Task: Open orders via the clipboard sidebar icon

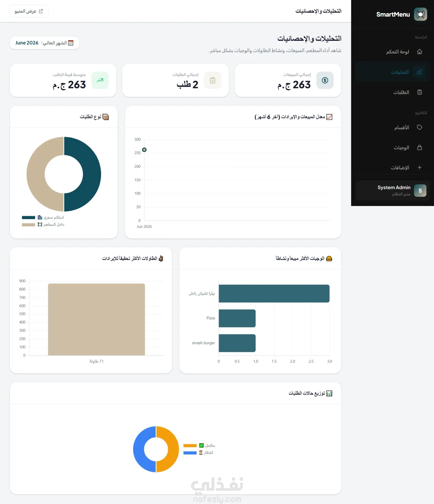Action: (x=419, y=92)
